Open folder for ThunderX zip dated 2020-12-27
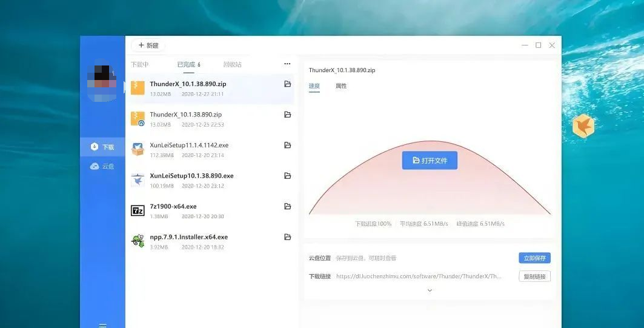Image resolution: width=644 pixels, height=328 pixels. point(288,84)
